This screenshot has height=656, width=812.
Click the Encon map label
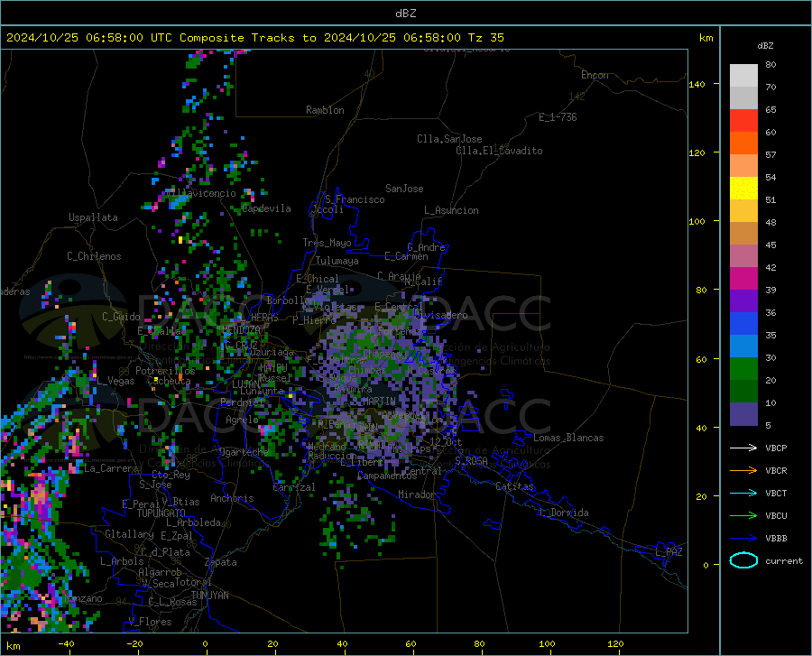pos(595,75)
